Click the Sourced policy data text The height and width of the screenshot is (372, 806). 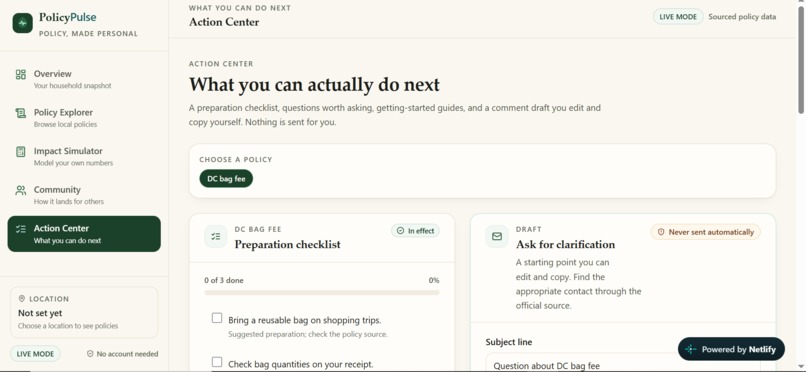coord(742,16)
